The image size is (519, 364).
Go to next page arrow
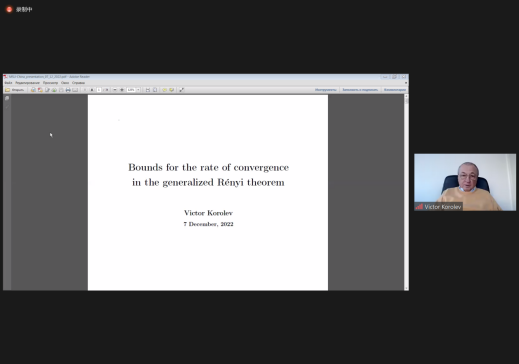tap(92, 90)
